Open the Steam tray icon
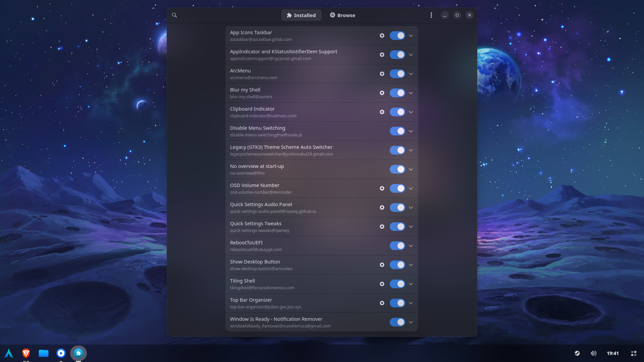 click(x=577, y=353)
